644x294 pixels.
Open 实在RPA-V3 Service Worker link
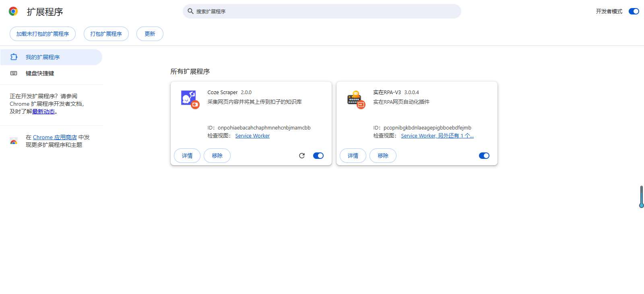tap(437, 136)
